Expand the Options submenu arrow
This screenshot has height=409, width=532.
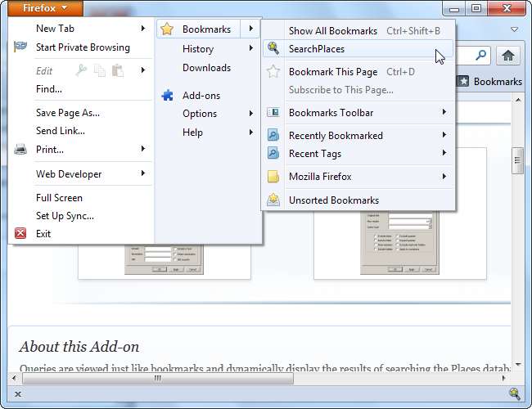click(251, 113)
